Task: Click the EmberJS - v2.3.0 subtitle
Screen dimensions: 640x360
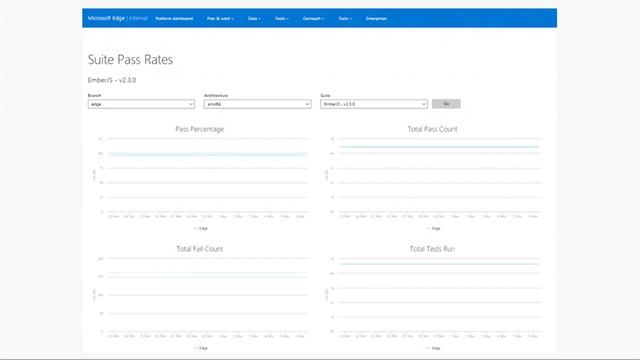Action: (112, 80)
